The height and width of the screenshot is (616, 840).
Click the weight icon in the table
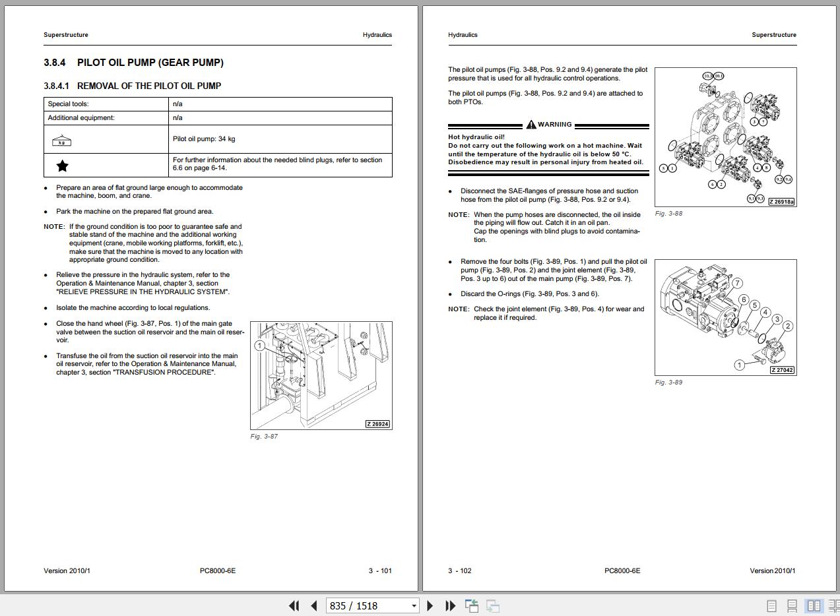point(61,140)
